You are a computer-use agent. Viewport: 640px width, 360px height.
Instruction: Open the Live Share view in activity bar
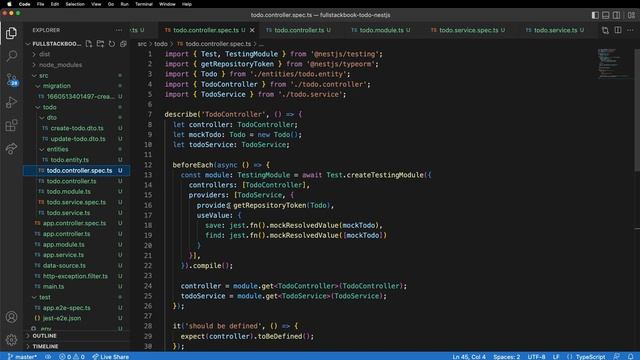coord(11,148)
